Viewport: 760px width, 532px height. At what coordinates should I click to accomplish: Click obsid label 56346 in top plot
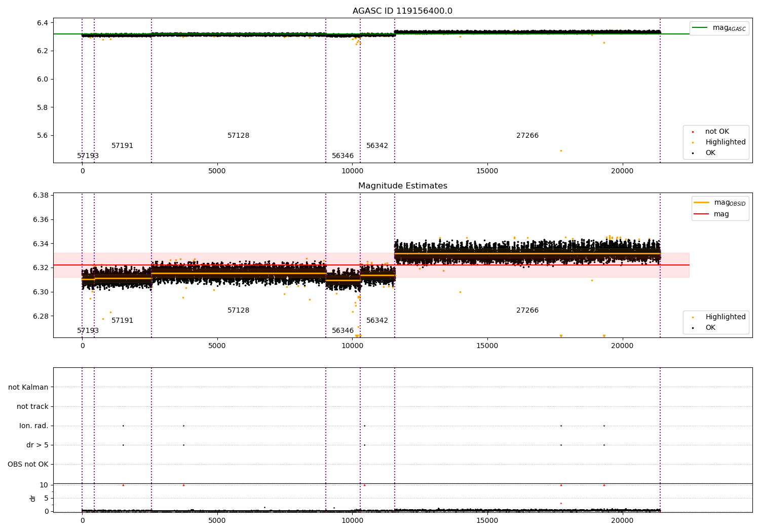(343, 156)
